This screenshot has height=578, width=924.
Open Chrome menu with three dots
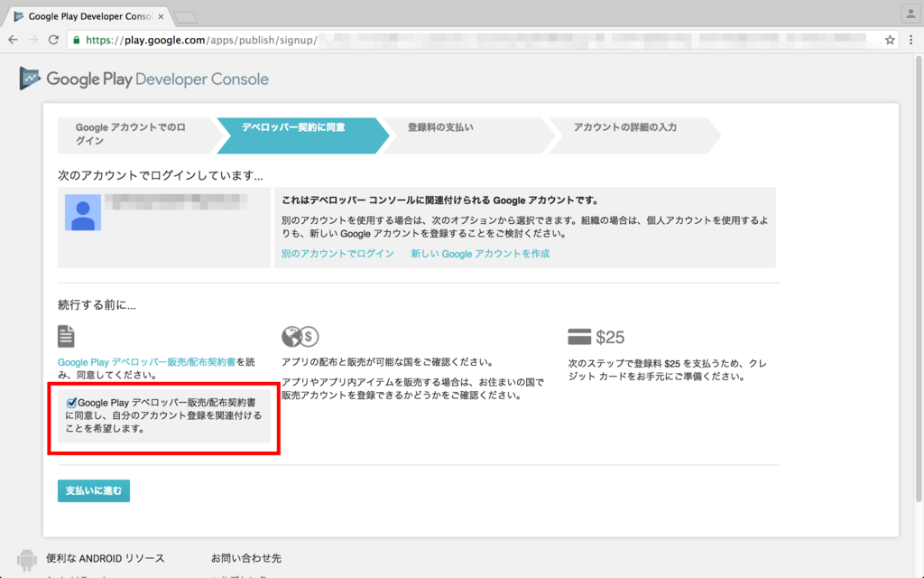point(911,41)
